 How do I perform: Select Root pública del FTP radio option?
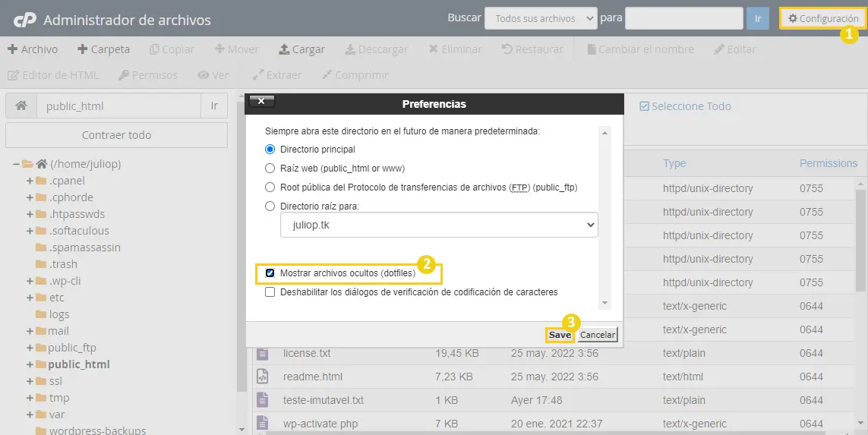click(270, 187)
